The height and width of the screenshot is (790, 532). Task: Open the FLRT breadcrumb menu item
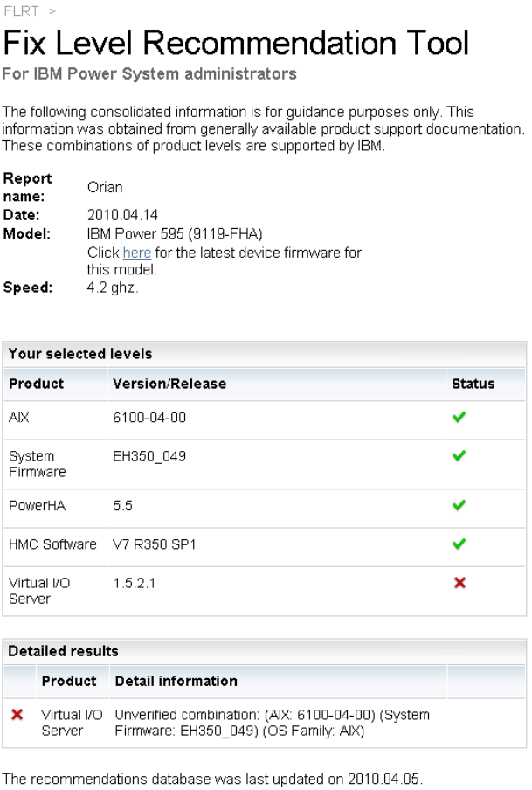pyautogui.click(x=15, y=11)
